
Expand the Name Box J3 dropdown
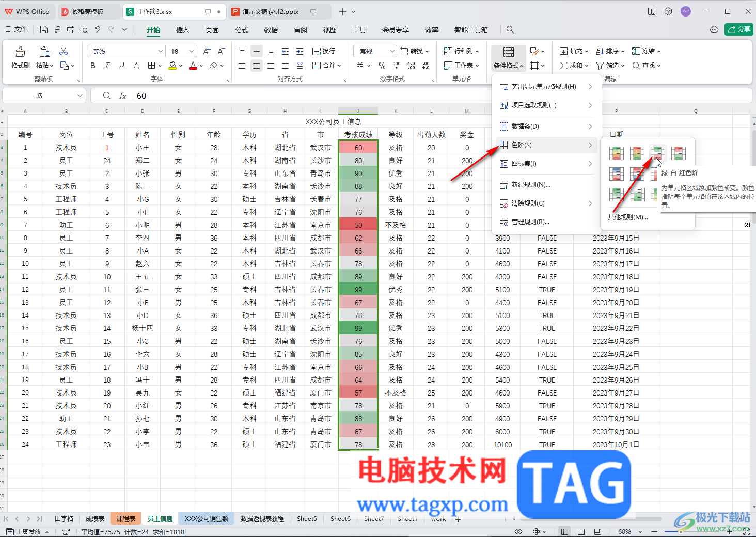click(80, 96)
